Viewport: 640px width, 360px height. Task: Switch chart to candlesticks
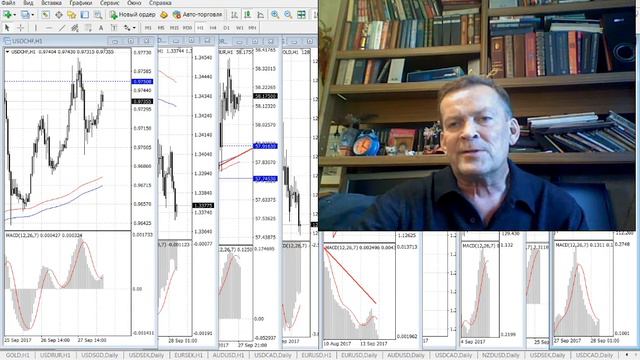click(248, 15)
